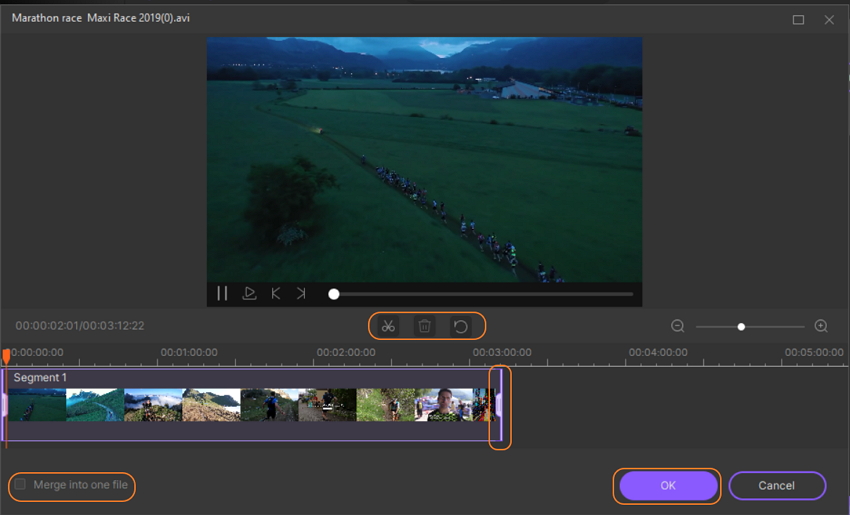
Task: Click the thumbnail of the man in green shirt
Action: (x=443, y=404)
